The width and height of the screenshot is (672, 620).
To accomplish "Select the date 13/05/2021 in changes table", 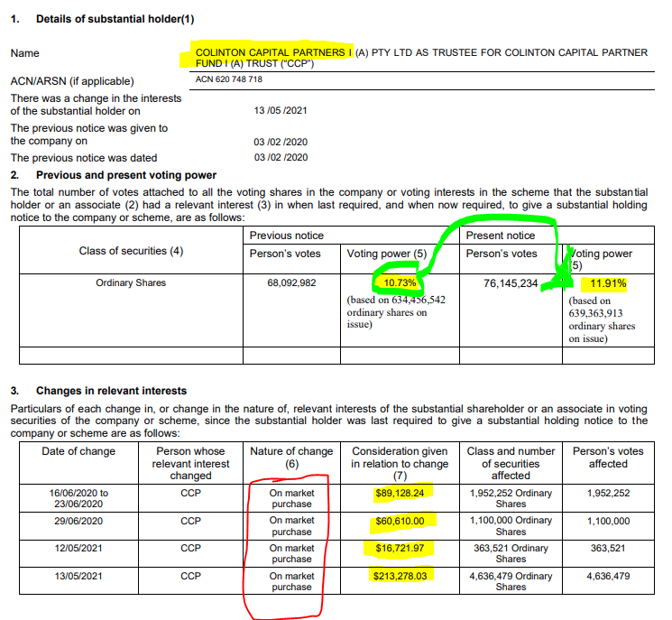I will pyautogui.click(x=78, y=576).
